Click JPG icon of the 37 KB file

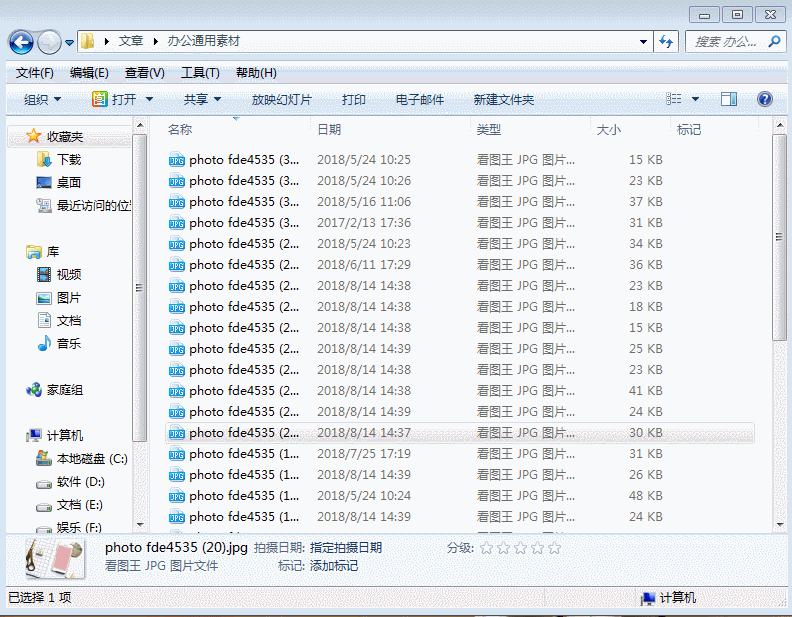point(177,202)
